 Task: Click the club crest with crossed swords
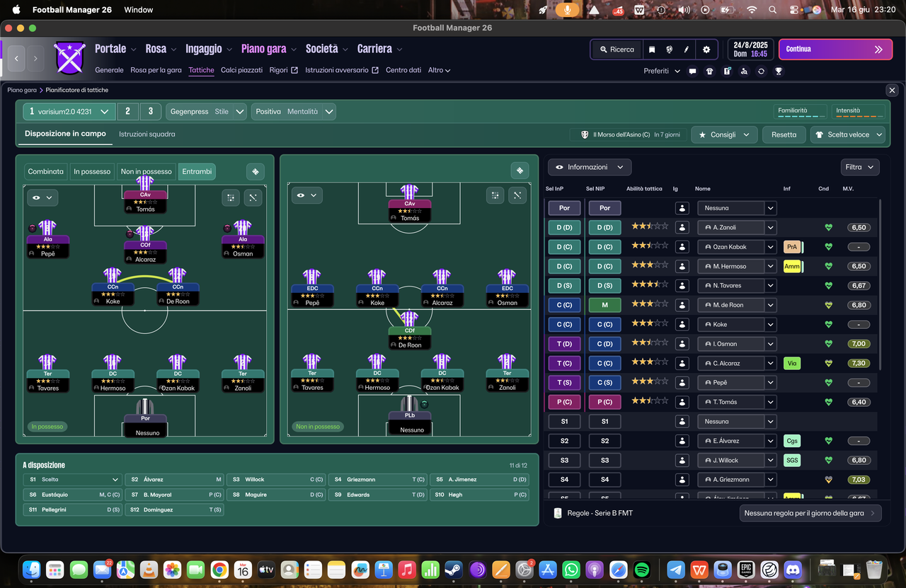click(x=70, y=58)
